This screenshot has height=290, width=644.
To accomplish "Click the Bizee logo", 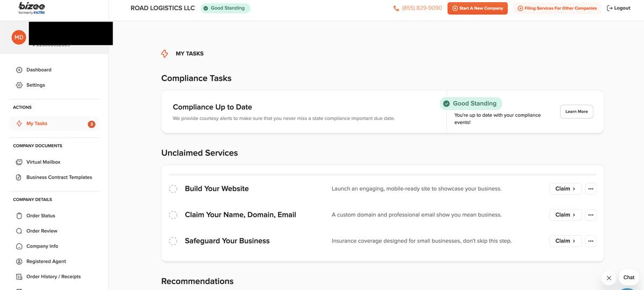I will coord(32,8).
